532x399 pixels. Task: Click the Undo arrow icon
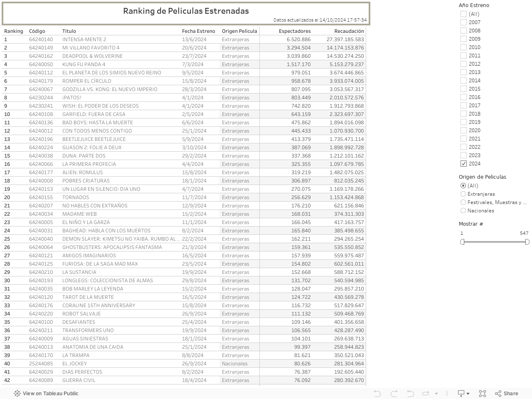point(377,393)
